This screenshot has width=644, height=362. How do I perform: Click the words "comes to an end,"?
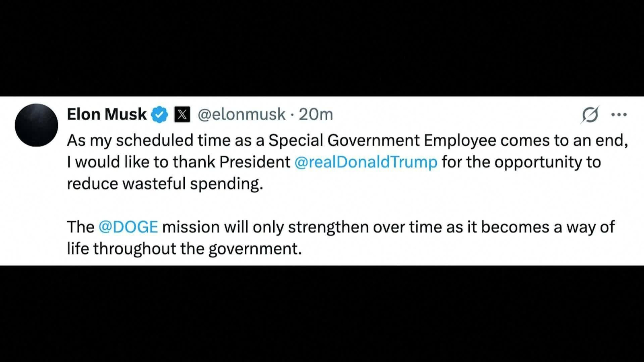point(564,140)
